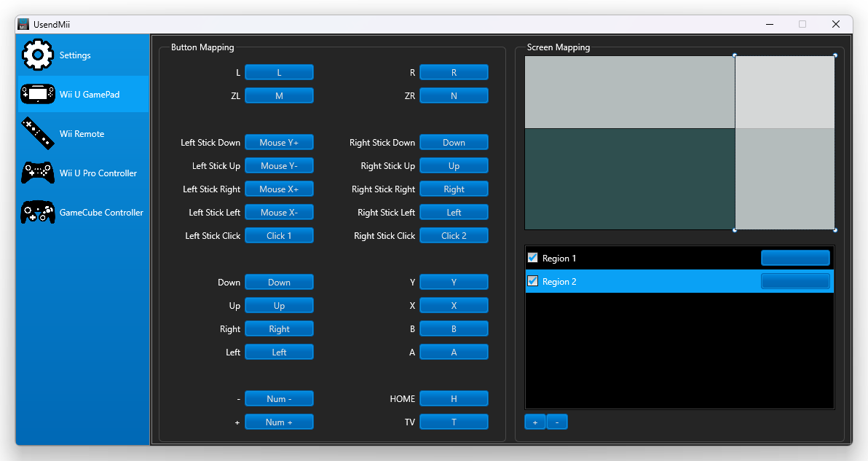The image size is (868, 461).
Task: Set the Left Stick Click mapping, Click 1
Action: 279,235
